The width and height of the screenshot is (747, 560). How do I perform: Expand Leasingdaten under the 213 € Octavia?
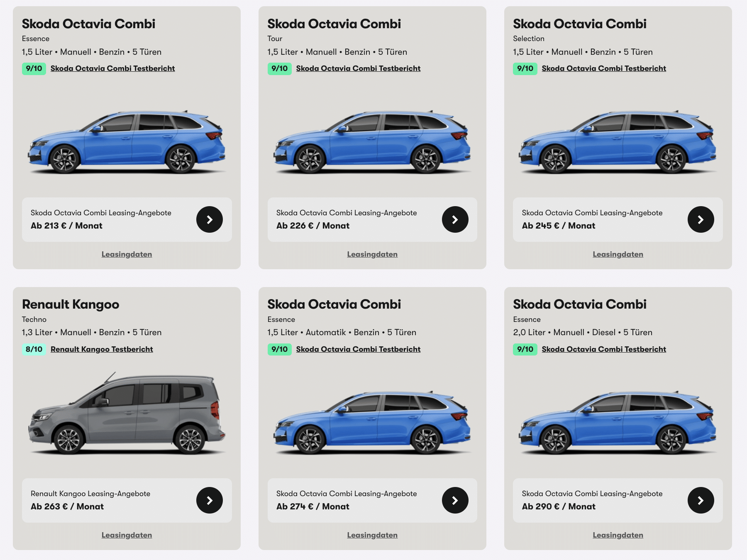[x=127, y=254]
